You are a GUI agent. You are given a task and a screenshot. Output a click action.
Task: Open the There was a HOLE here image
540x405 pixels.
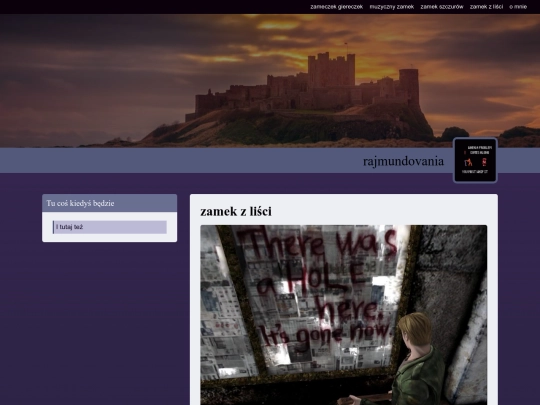point(344,315)
